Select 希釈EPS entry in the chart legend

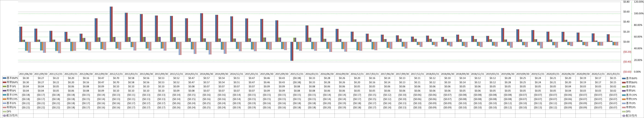click(x=629, y=107)
